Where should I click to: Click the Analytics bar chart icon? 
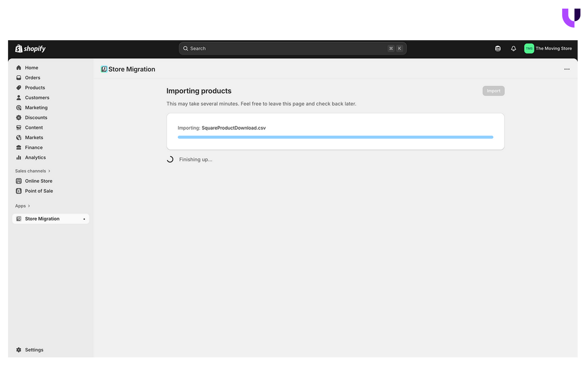[x=19, y=157]
